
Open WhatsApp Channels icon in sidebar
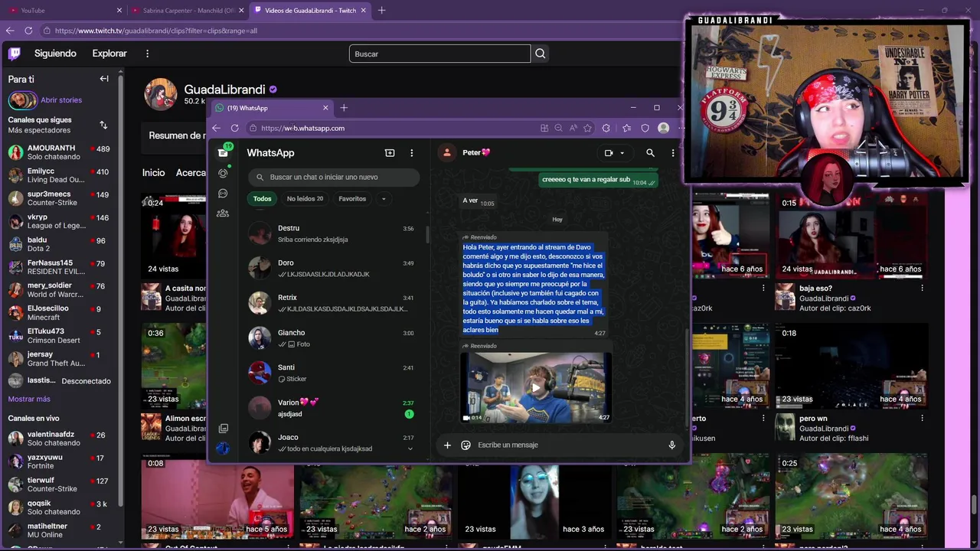(x=223, y=194)
